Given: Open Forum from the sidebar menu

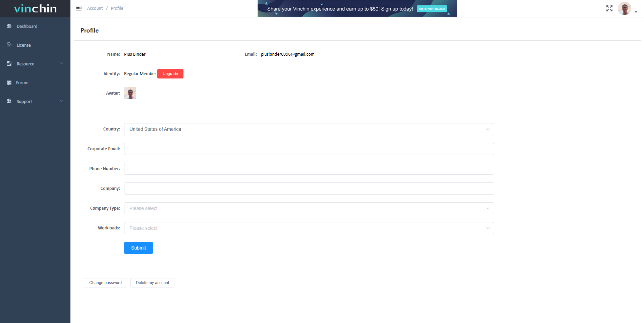Looking at the screenshot, I should pos(22,83).
